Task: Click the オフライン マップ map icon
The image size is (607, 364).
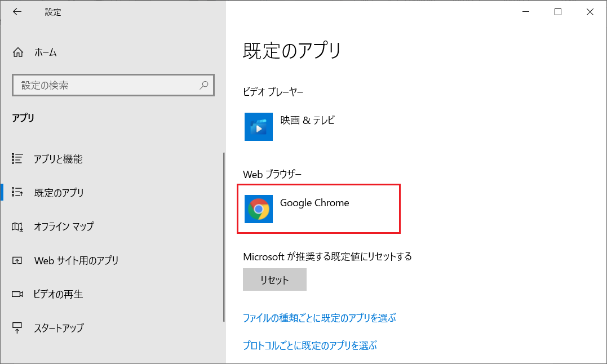Action: coord(17,227)
